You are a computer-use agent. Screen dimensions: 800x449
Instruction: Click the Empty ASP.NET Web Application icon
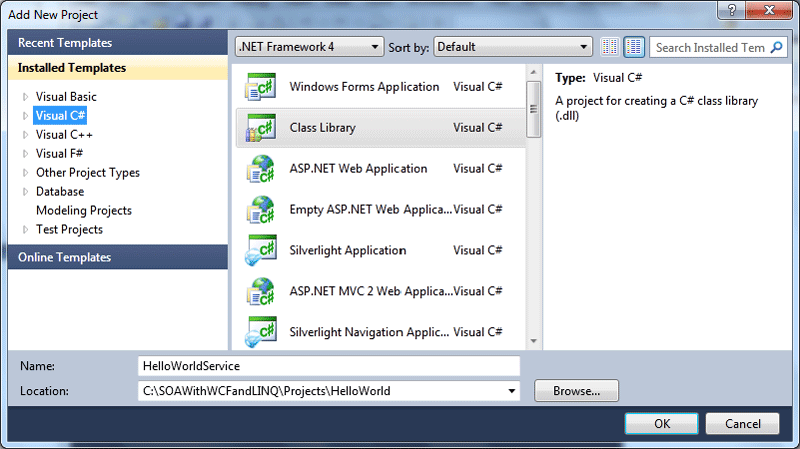[x=261, y=210]
